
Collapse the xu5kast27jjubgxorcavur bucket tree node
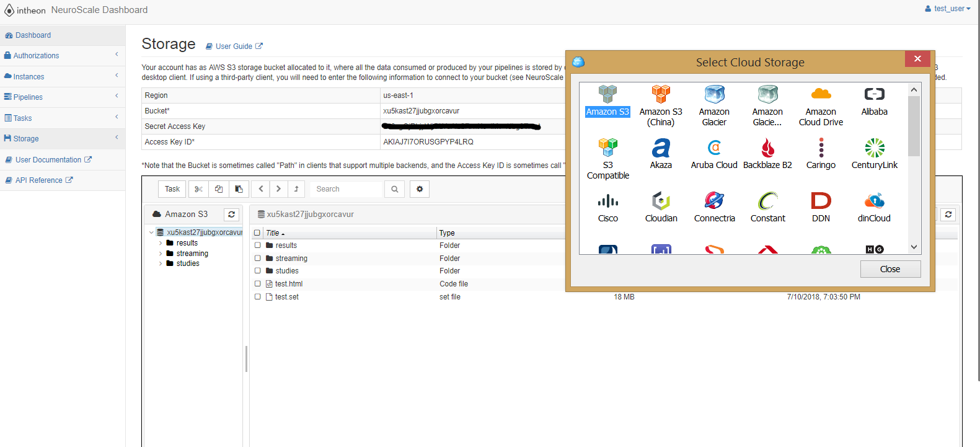pos(151,232)
